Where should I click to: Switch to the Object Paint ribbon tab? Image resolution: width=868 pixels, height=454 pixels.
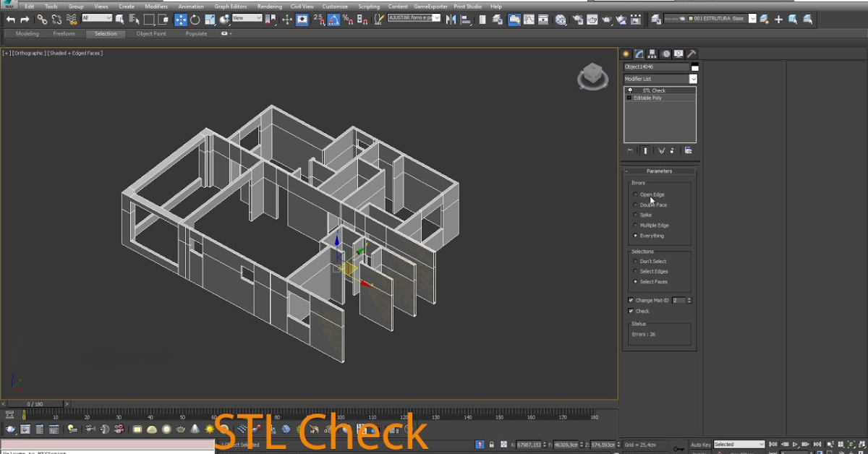[151, 33]
